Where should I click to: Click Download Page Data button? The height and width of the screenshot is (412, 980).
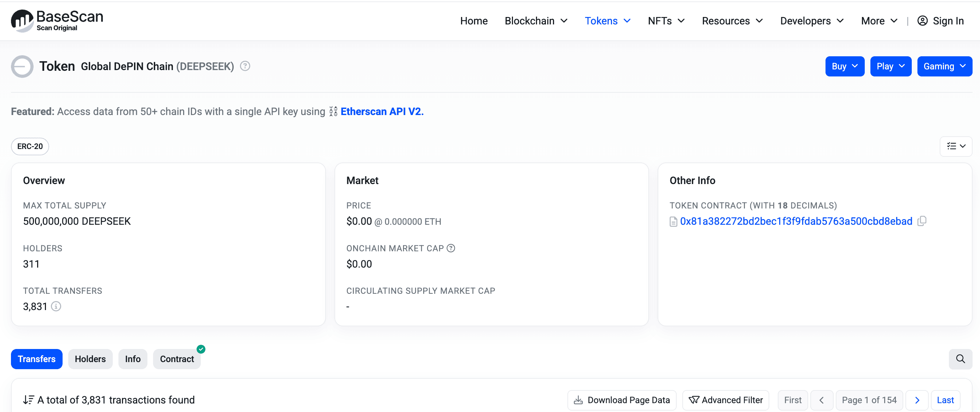coord(622,400)
